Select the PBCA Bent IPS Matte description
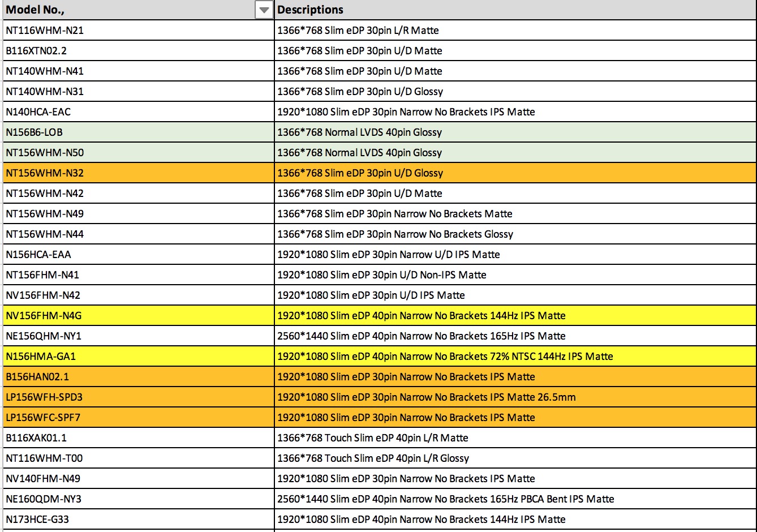This screenshot has width=757, height=532. click(x=515, y=499)
